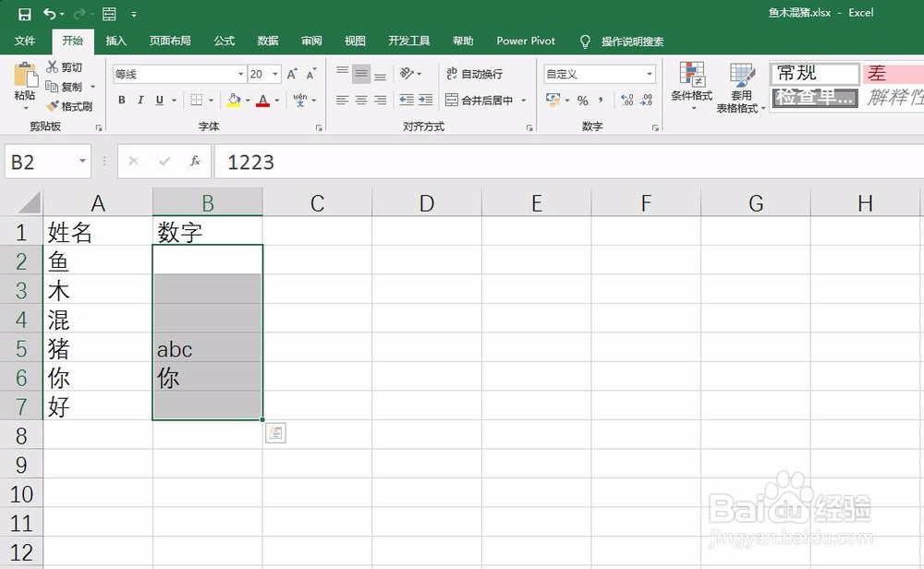
Task: Open the font name dropdown
Action: click(241, 74)
